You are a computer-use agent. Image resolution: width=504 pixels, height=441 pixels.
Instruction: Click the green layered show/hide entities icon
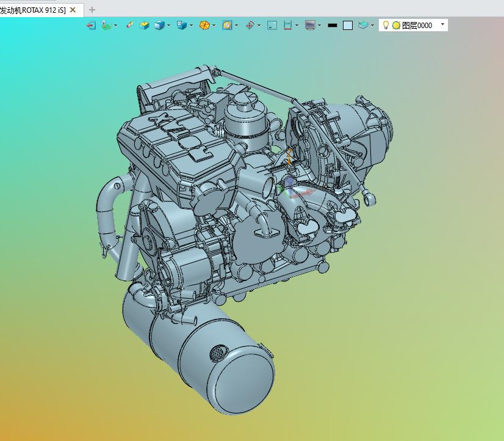106,25
